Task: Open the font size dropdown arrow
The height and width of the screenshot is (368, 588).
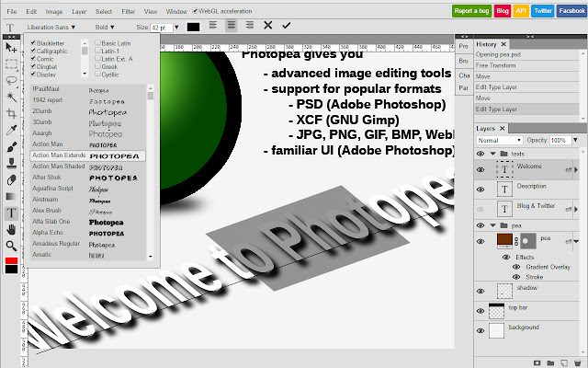Action: (176, 27)
